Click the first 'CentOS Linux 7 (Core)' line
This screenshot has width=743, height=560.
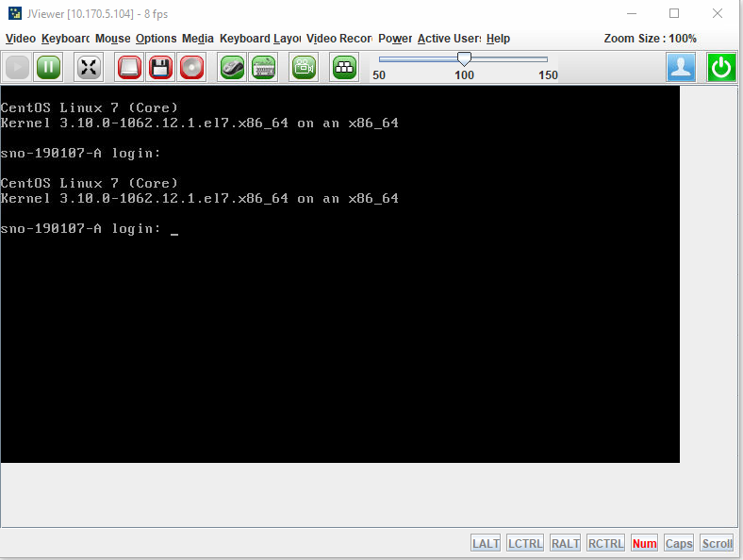[x=89, y=108]
